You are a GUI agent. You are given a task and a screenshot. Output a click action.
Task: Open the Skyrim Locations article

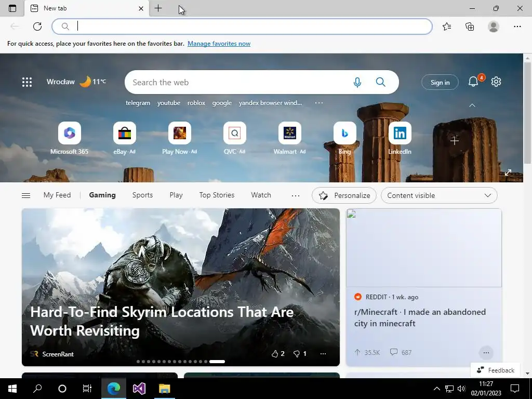tap(162, 321)
